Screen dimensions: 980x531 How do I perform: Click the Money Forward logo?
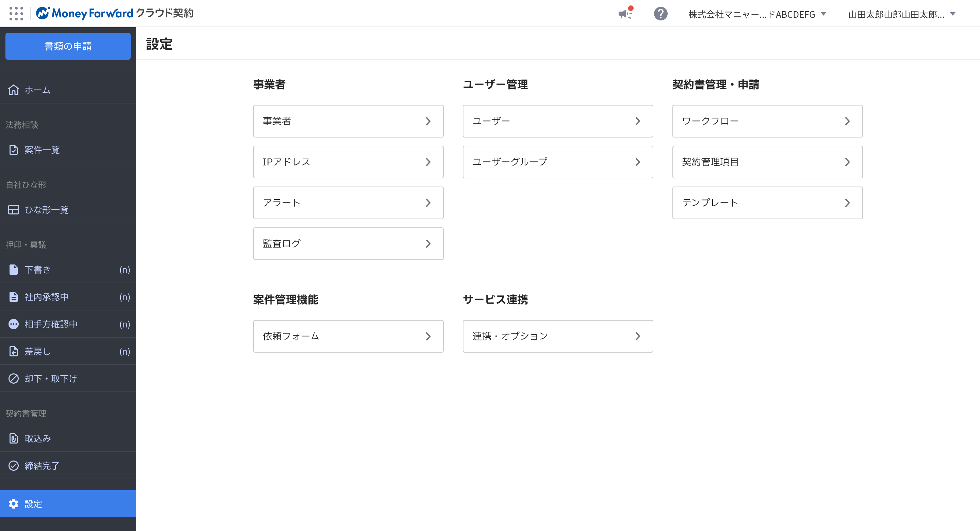coord(115,13)
